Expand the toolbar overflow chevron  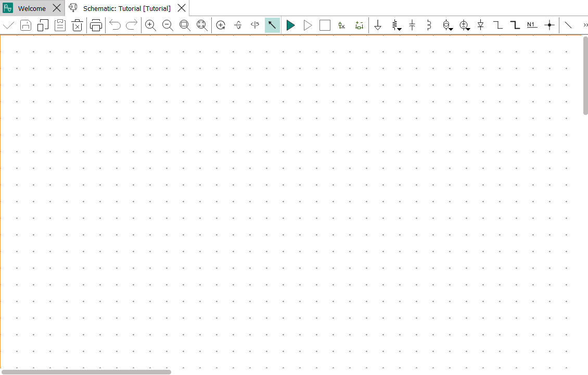pyautogui.click(x=585, y=25)
